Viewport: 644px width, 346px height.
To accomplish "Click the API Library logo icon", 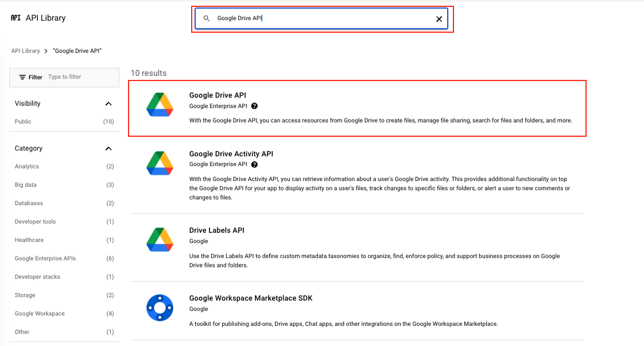I will (15, 18).
